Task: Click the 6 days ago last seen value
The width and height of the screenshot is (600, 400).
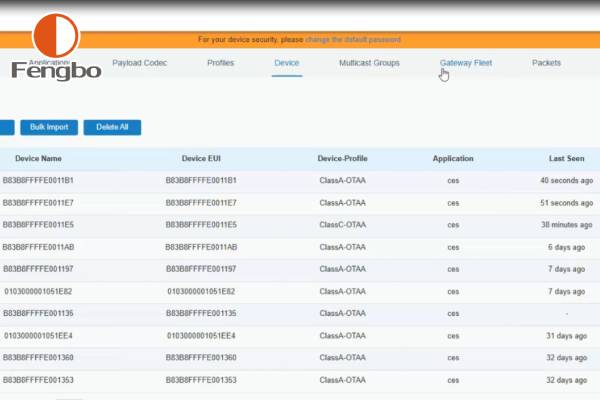Action: click(x=566, y=247)
